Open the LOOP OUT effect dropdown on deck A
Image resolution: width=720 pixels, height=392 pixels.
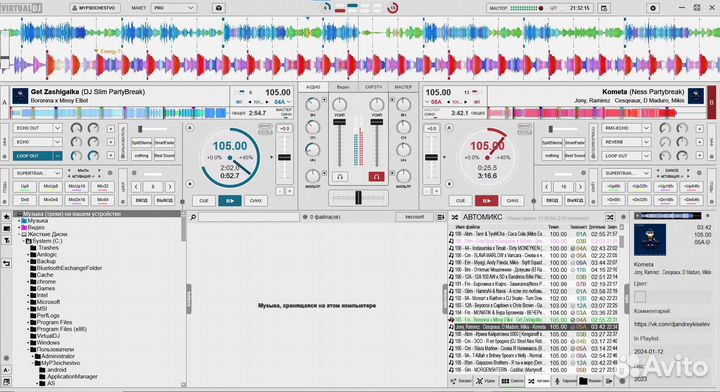(57, 156)
